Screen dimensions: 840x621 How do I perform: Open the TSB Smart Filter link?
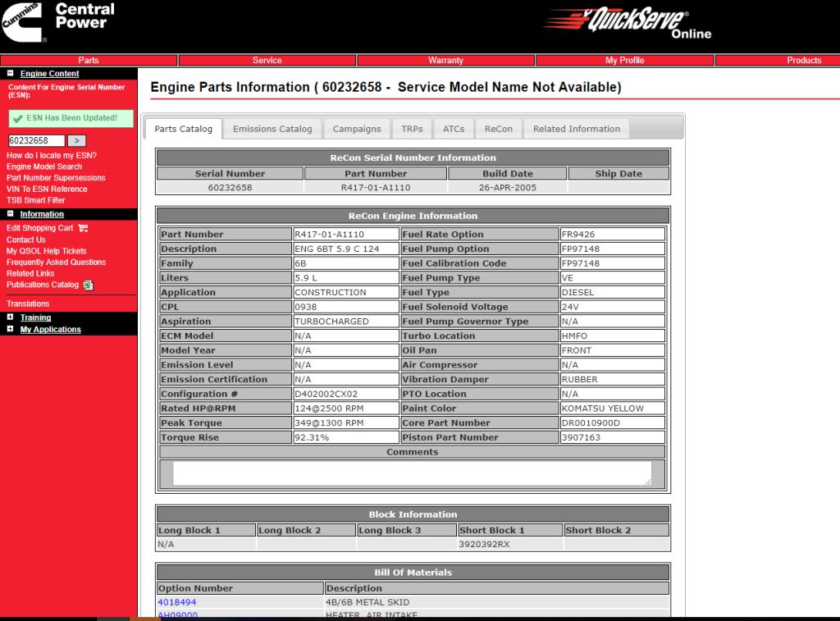pos(35,200)
